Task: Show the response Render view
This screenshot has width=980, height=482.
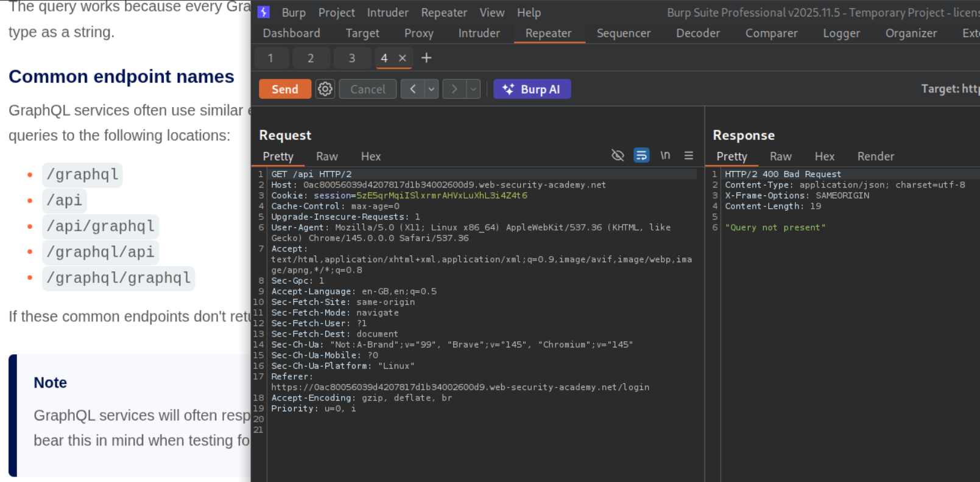Action: point(875,156)
